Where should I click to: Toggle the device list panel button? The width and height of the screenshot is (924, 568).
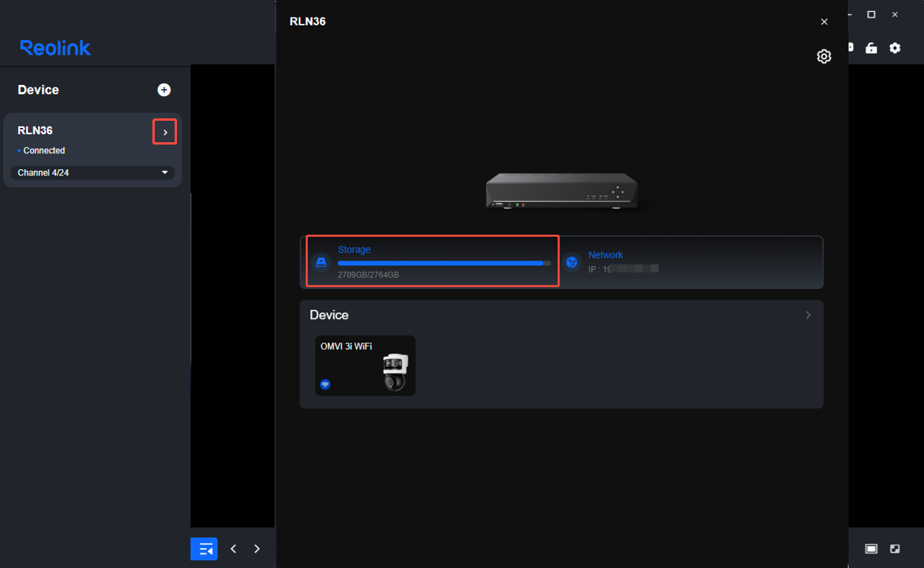204,548
